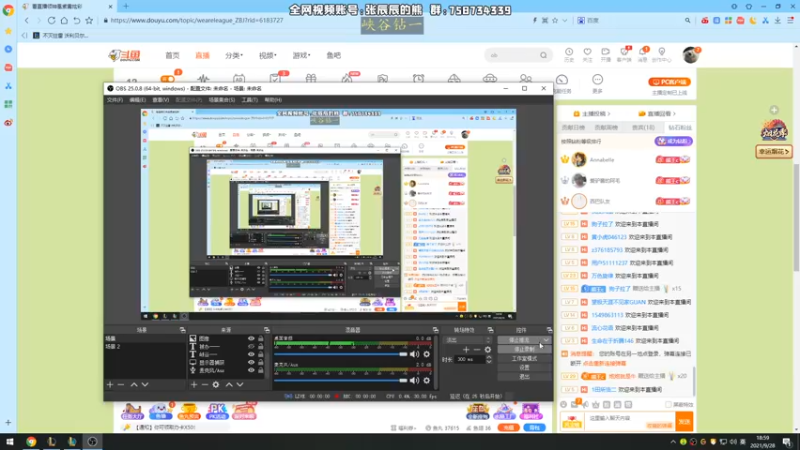Open OBS 设置 settings button
Image resolution: width=800 pixels, height=450 pixels.
(524, 367)
